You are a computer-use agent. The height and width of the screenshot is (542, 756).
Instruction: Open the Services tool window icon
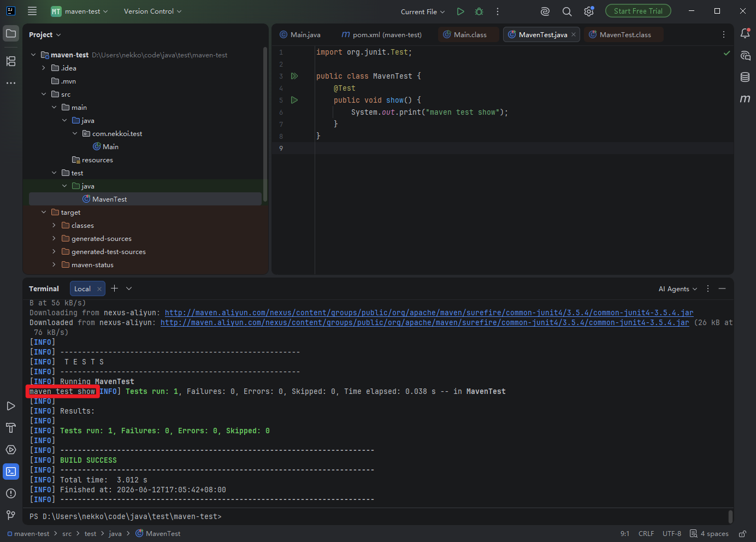click(11, 450)
